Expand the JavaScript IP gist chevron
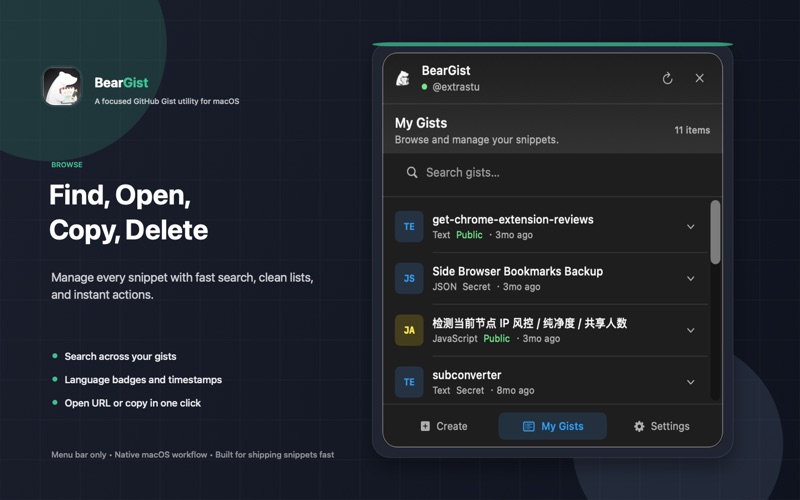 pos(690,330)
